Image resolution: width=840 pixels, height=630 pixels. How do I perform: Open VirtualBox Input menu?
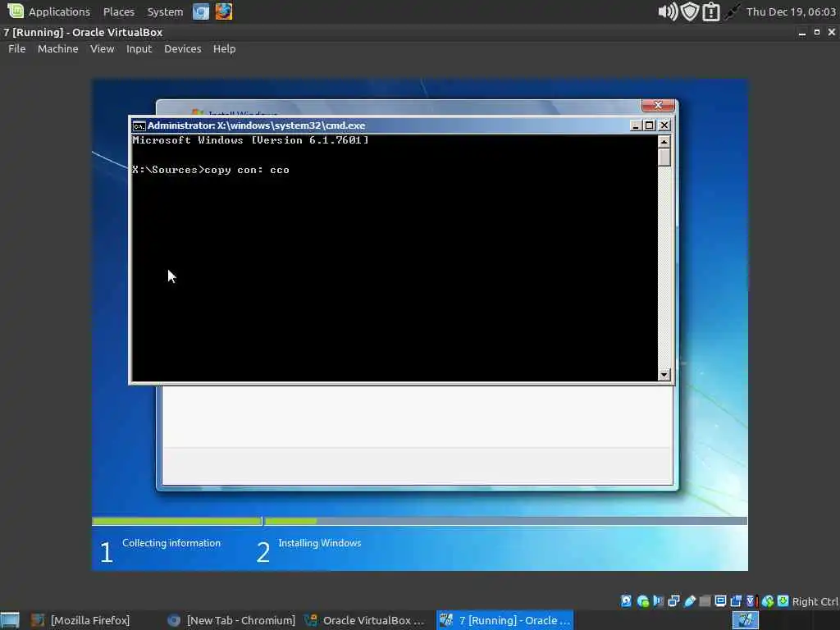pos(139,48)
